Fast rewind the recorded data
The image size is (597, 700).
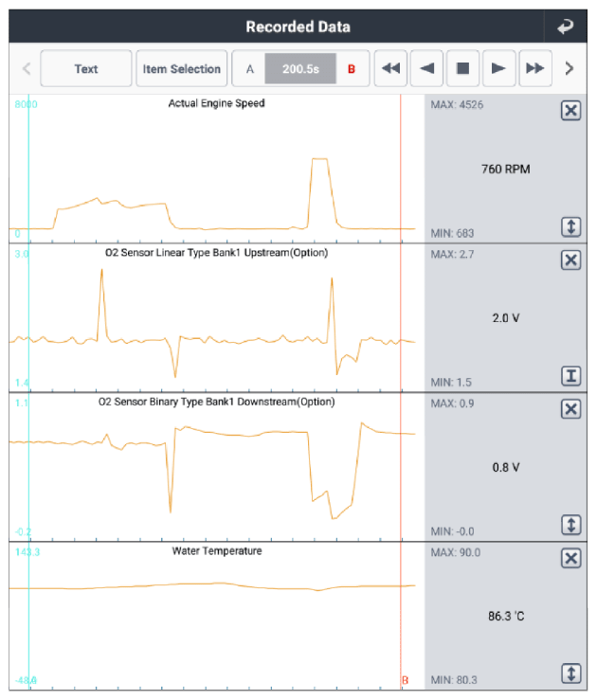point(390,68)
